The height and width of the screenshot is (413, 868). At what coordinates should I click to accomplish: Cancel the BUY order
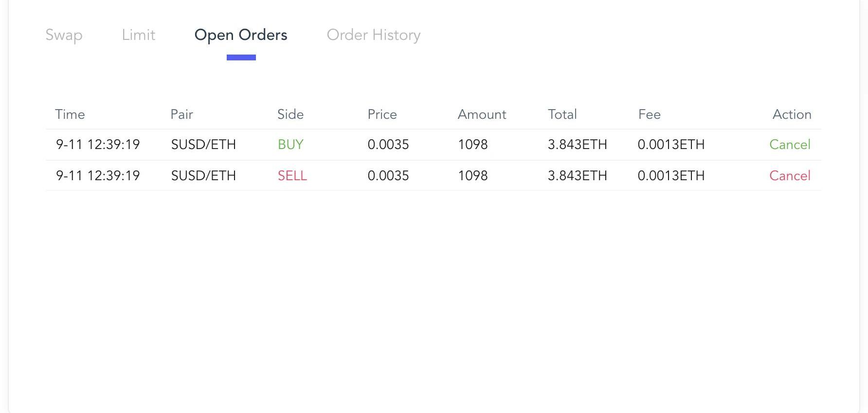tap(789, 145)
